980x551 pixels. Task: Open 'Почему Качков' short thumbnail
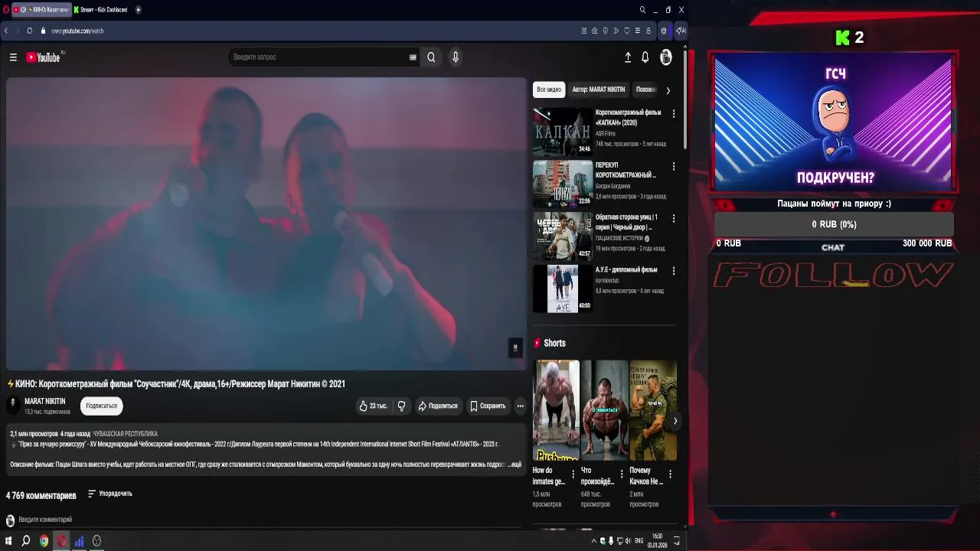[x=653, y=410]
